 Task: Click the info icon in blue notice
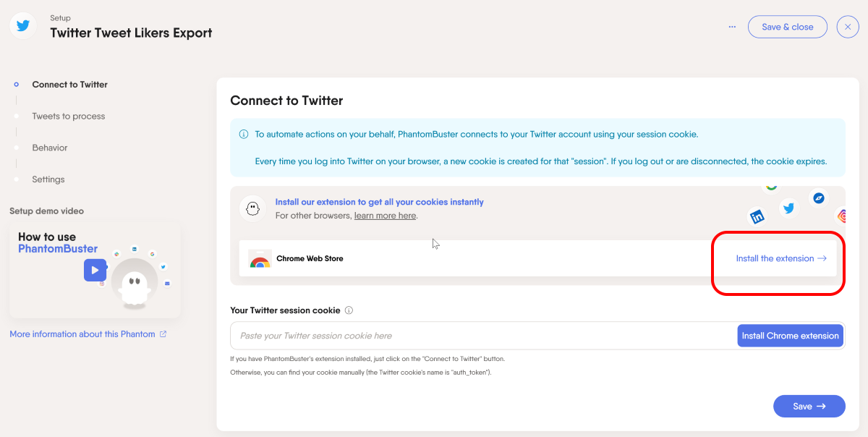tap(244, 135)
